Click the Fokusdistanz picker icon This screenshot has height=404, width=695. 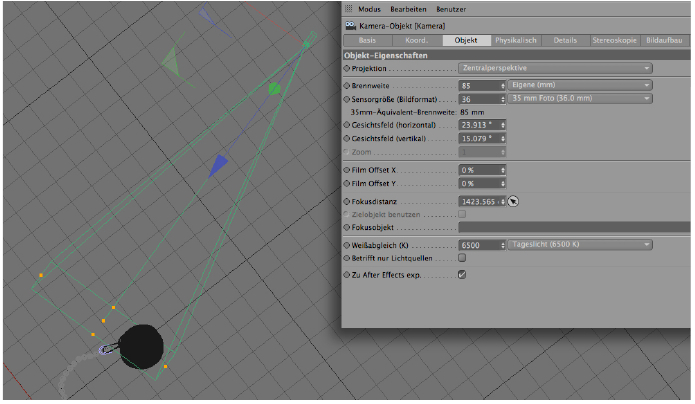click(514, 201)
